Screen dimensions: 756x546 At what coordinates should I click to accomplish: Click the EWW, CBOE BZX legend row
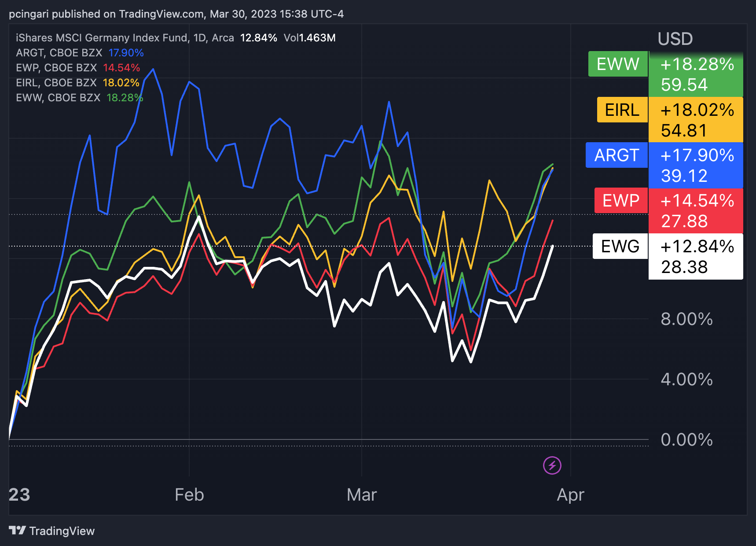[x=80, y=98]
